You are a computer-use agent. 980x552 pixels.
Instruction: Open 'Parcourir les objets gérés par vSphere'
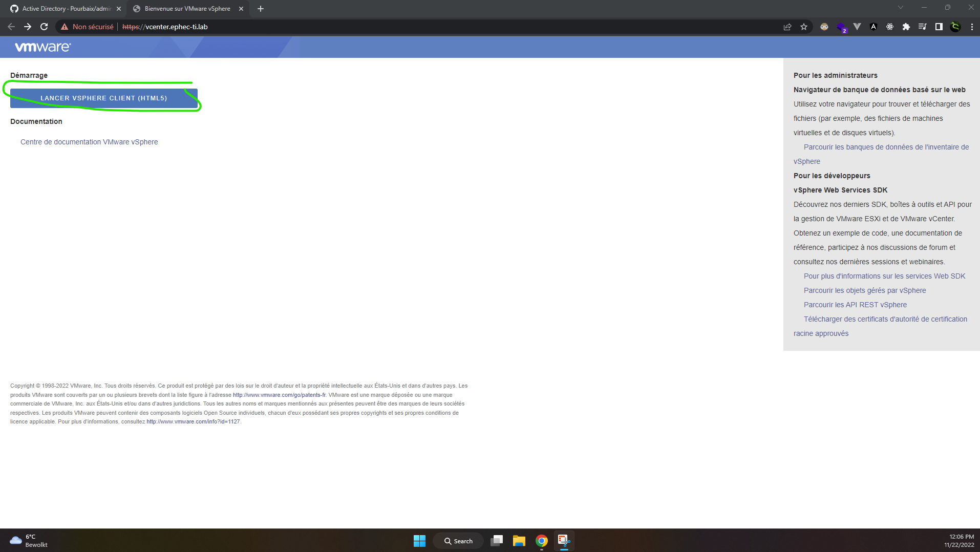[x=865, y=290]
